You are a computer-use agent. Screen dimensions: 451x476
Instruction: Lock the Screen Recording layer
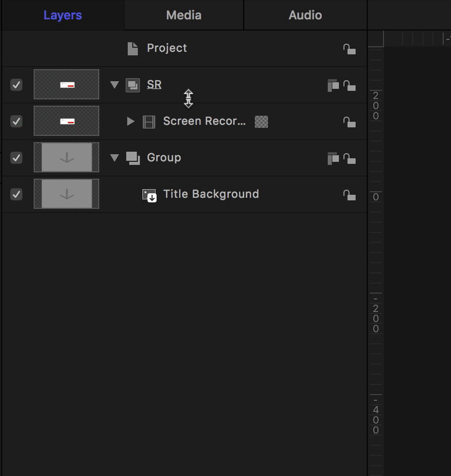point(349,122)
